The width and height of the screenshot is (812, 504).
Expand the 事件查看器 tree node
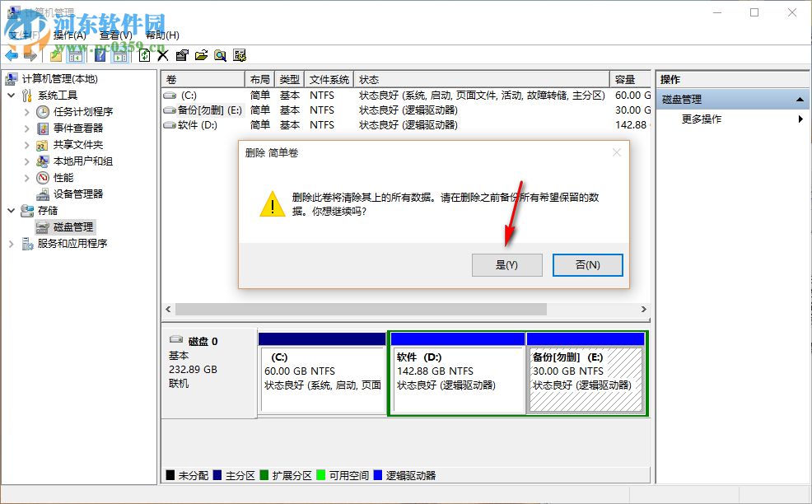click(x=26, y=128)
